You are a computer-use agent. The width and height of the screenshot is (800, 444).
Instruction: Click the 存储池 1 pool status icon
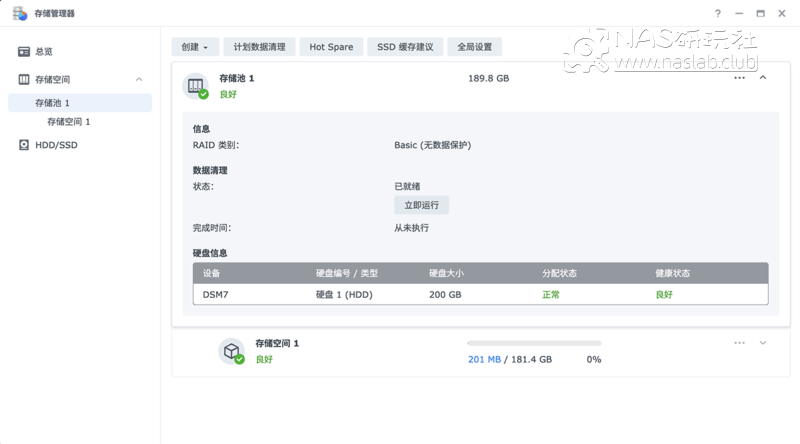(x=195, y=86)
